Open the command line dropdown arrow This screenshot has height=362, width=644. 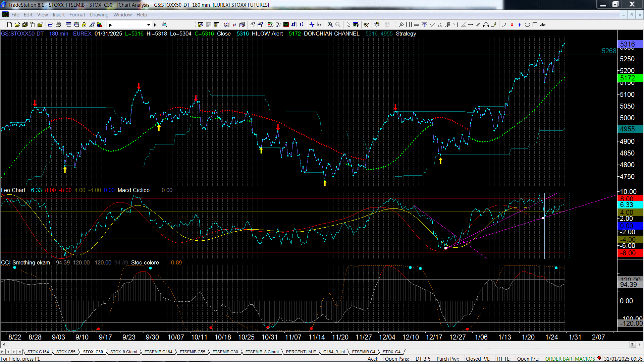click(x=149, y=25)
